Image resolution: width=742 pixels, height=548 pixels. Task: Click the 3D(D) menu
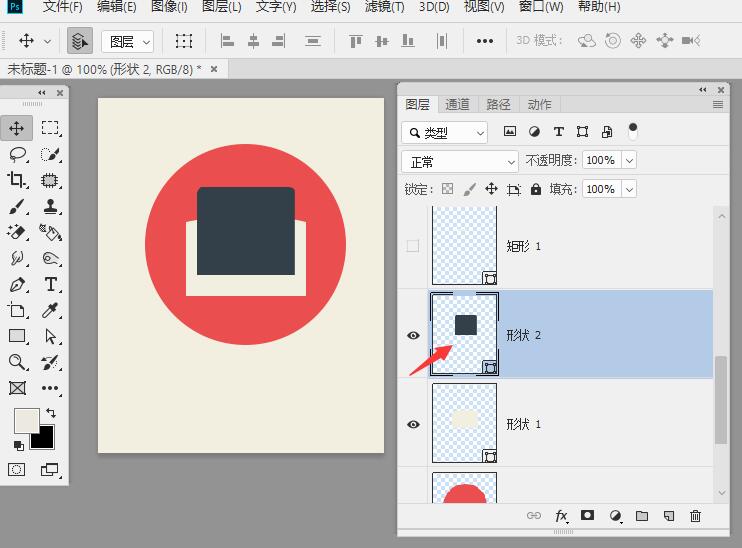(433, 7)
